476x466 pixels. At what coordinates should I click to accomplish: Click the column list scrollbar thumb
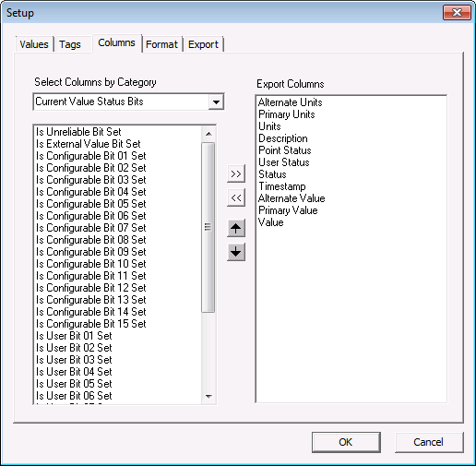point(208,227)
